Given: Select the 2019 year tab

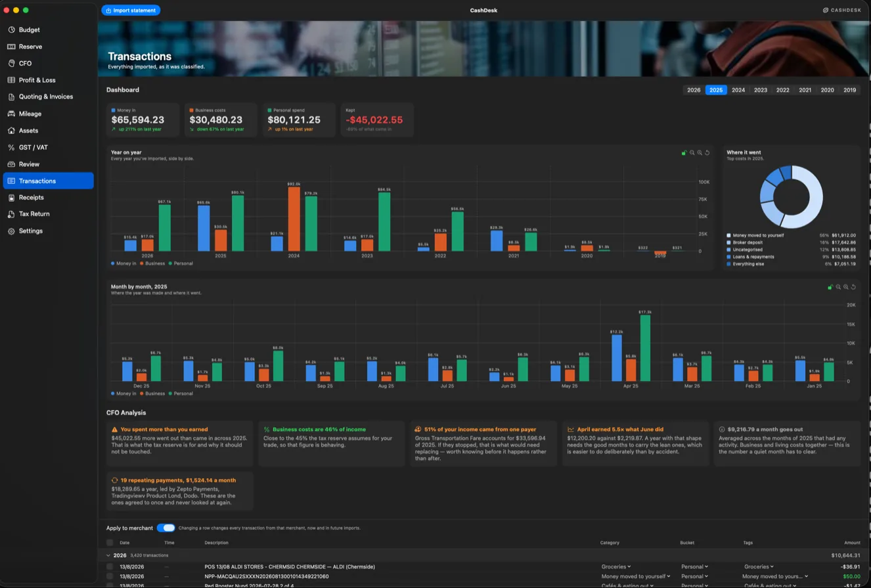Looking at the screenshot, I should (849, 90).
